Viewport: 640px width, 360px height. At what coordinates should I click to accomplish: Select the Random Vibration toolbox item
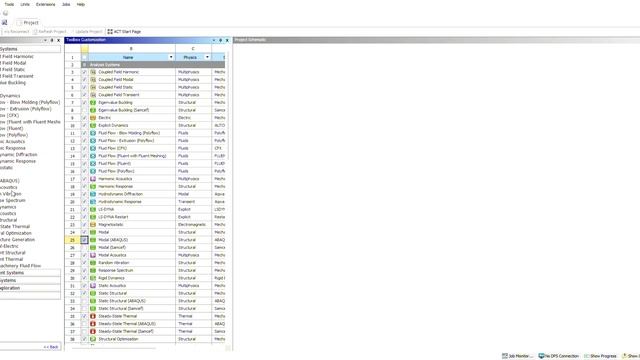click(x=10, y=194)
